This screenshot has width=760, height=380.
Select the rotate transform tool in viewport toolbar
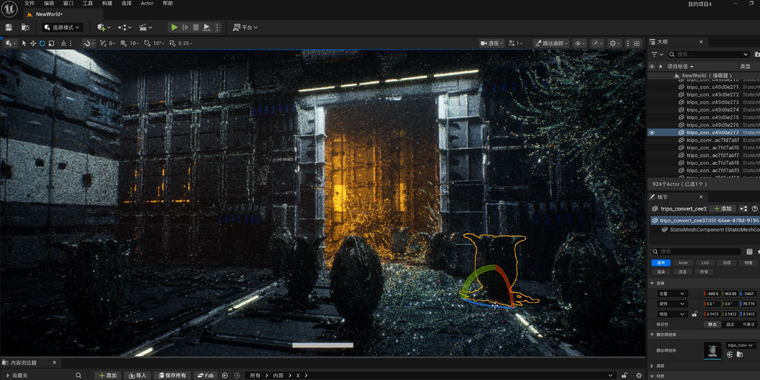42,43
